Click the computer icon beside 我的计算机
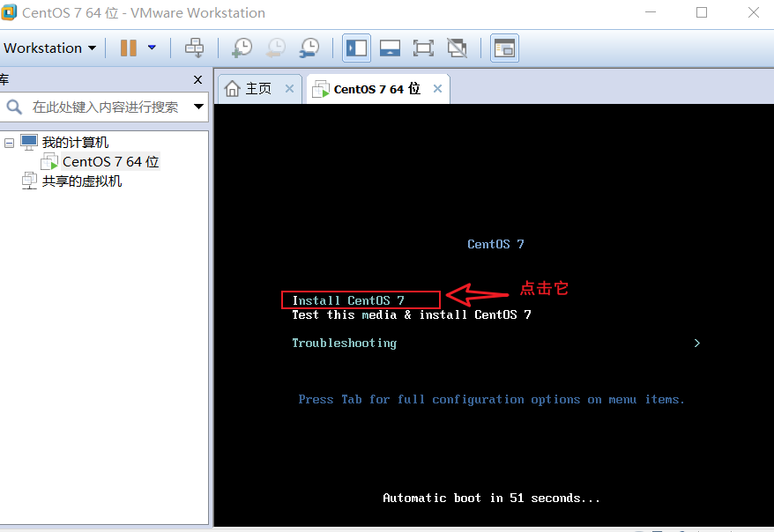This screenshot has height=532, width=774. point(29,142)
